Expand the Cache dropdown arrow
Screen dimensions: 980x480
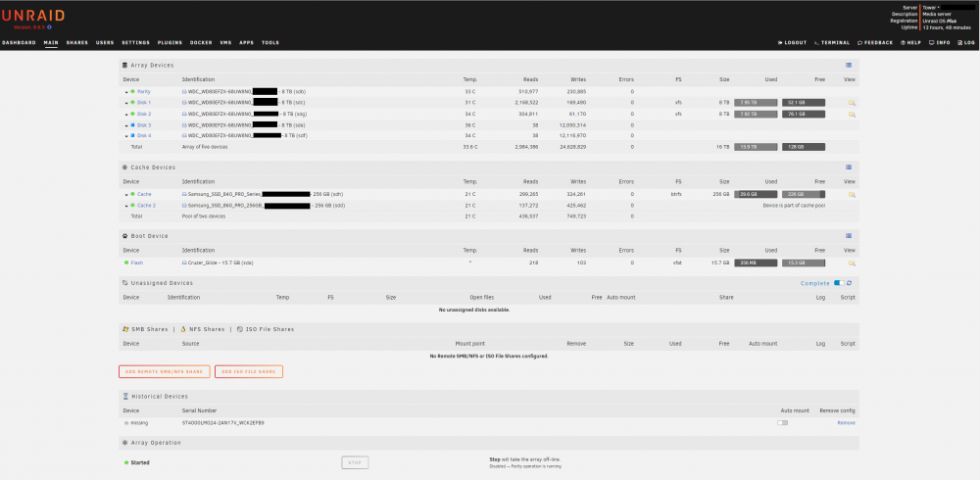126,195
